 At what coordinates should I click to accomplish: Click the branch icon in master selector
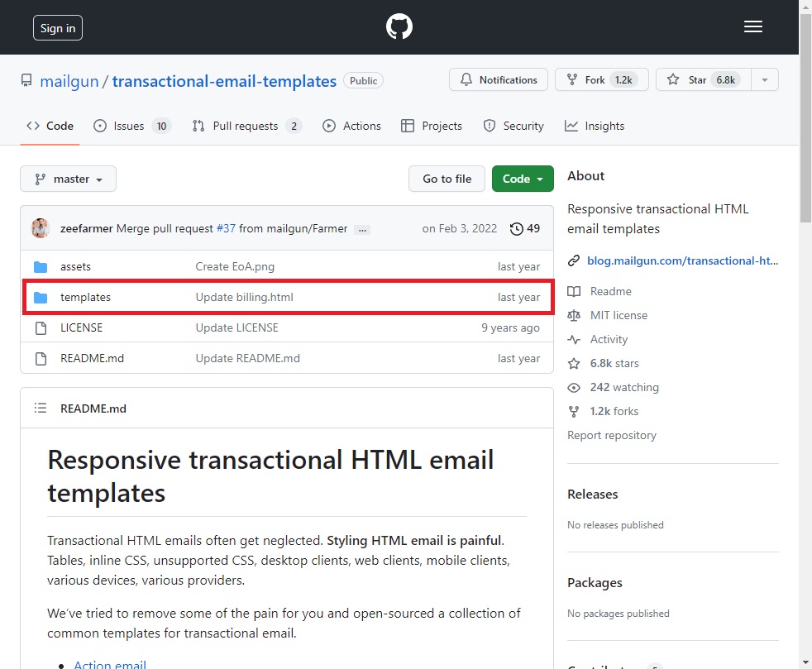[x=40, y=179]
